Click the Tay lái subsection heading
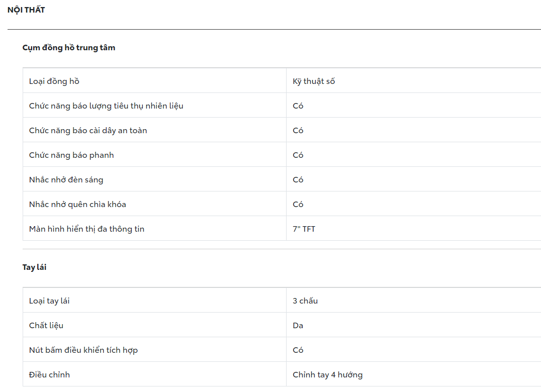 click(x=34, y=267)
